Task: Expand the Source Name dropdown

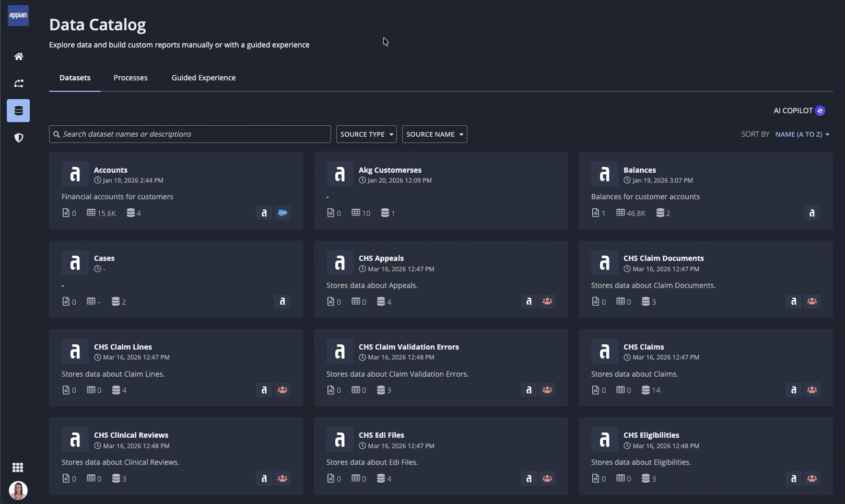Action: coord(435,134)
